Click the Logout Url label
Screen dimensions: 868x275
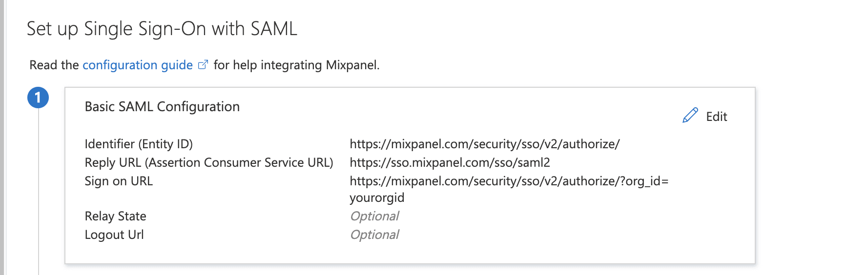[114, 235]
